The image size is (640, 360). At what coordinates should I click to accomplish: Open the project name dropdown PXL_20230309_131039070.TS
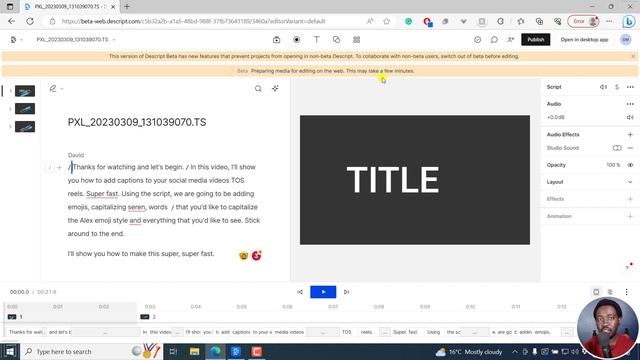click(76, 40)
